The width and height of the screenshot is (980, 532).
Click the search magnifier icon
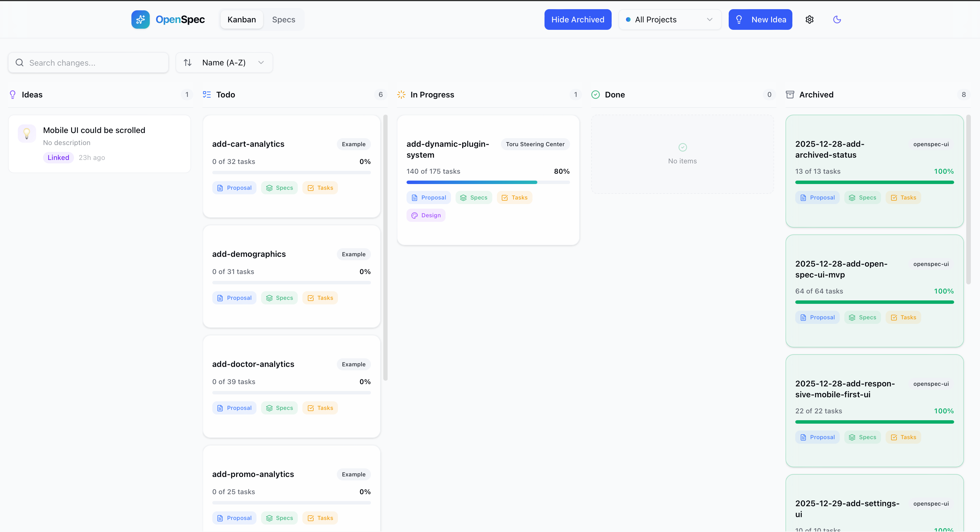pyautogui.click(x=20, y=62)
